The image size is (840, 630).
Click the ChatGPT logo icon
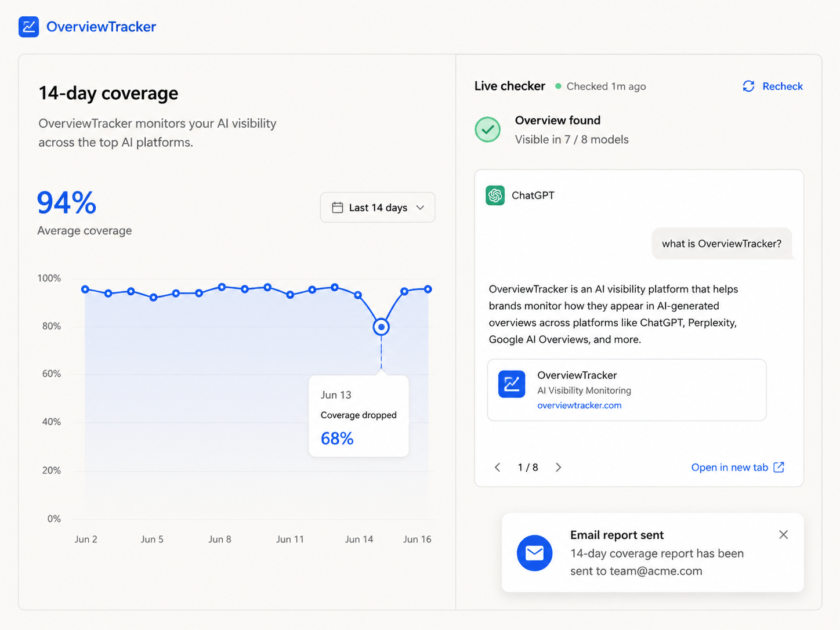coord(495,195)
